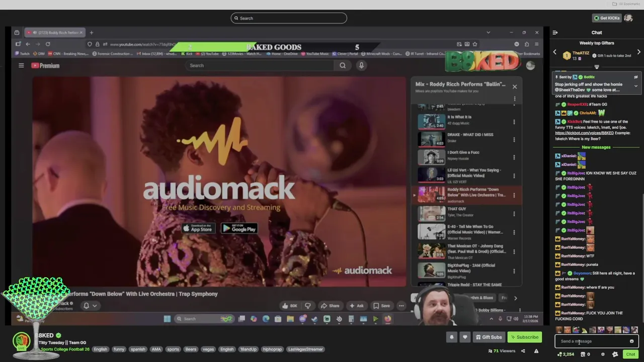Open the LasVegasStreamer tag

point(305,349)
